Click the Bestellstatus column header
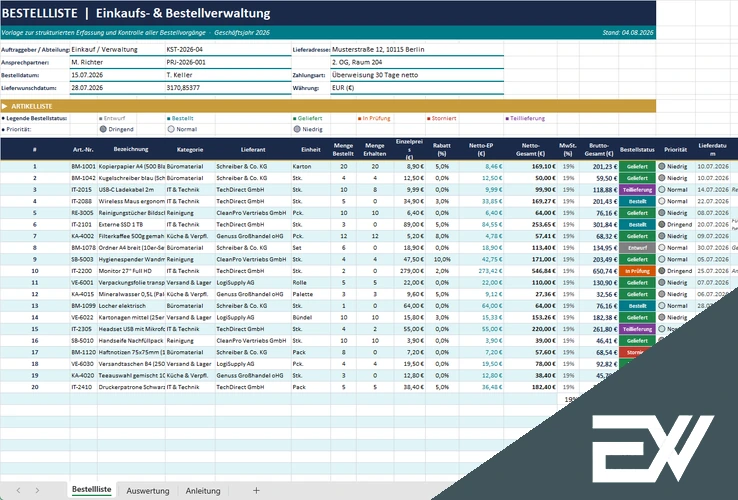Screen dimensions: 738x500 click(x=637, y=150)
